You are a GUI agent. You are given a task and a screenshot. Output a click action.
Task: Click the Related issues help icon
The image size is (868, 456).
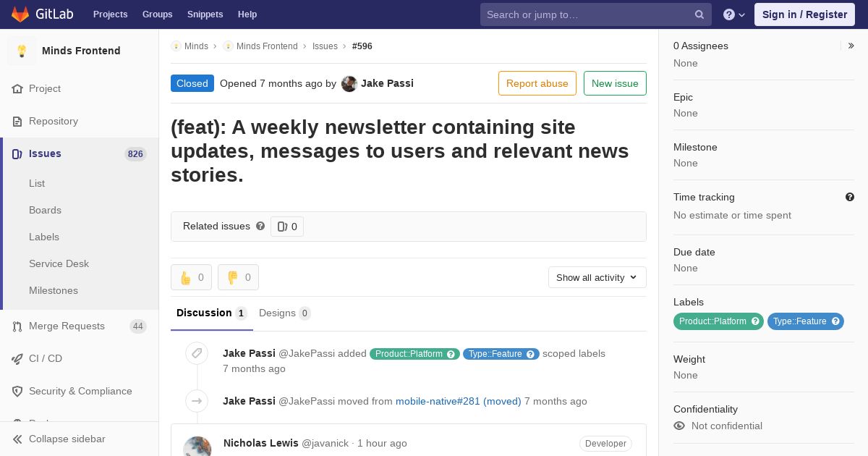coord(260,226)
